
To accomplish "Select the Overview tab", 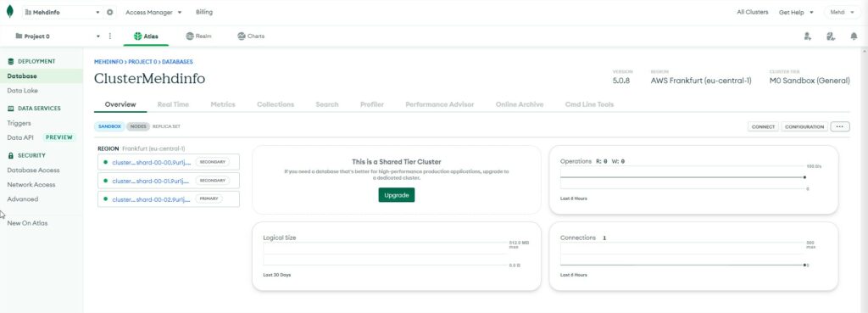I will pos(120,104).
